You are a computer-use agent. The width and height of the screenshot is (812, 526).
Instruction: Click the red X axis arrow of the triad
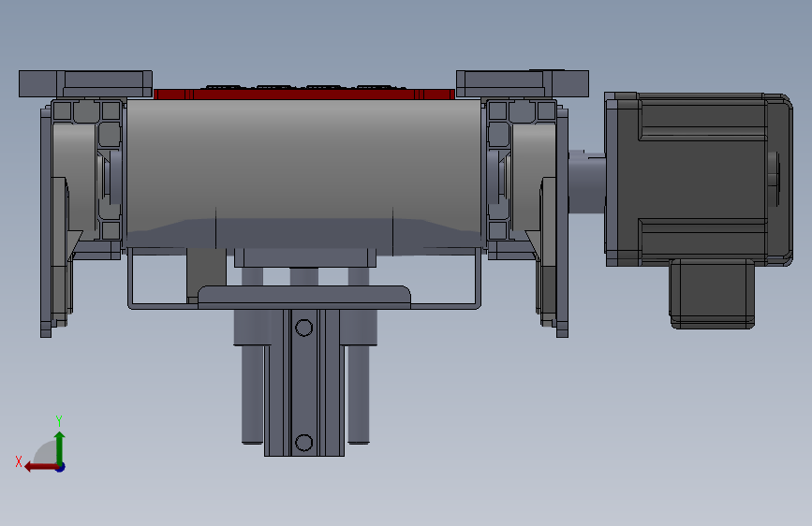click(40, 467)
